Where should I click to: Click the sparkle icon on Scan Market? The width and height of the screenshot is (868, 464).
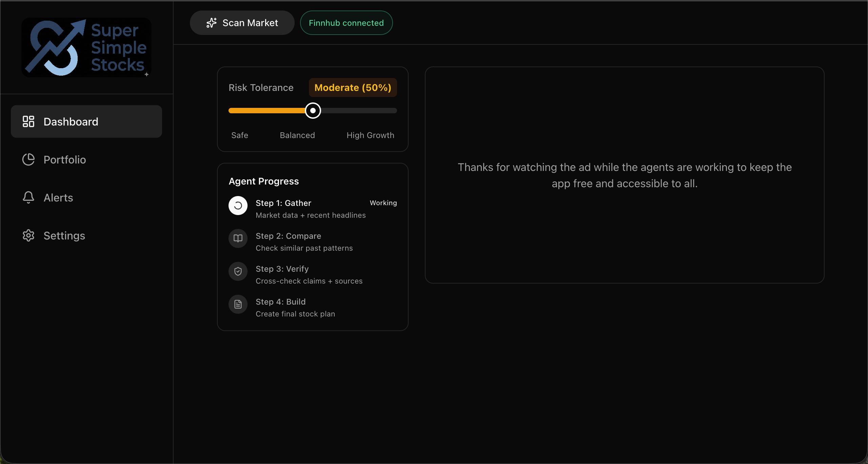(x=212, y=23)
